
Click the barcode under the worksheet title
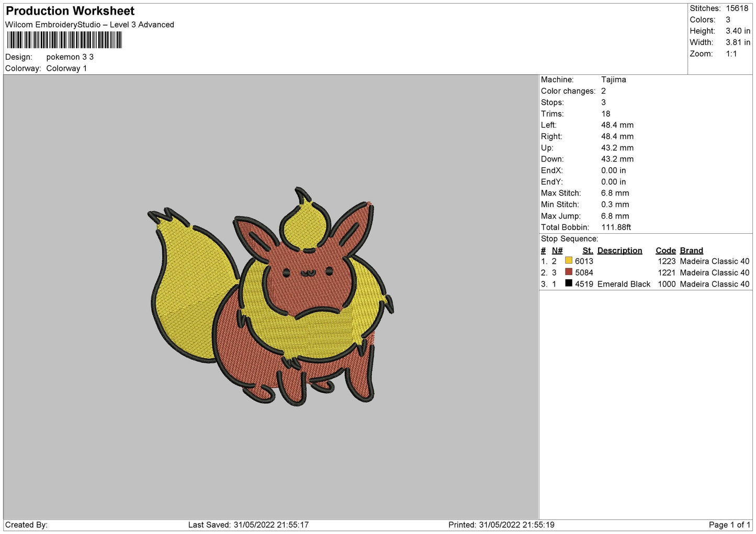click(64, 40)
